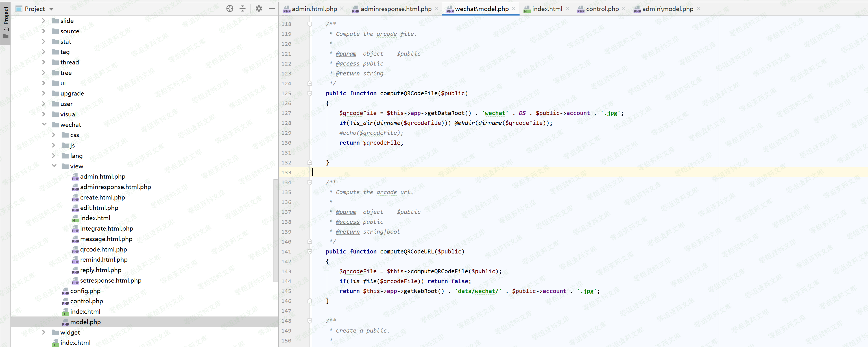
Task: Fold computeQRCodeURL function at line 141
Action: (310, 251)
